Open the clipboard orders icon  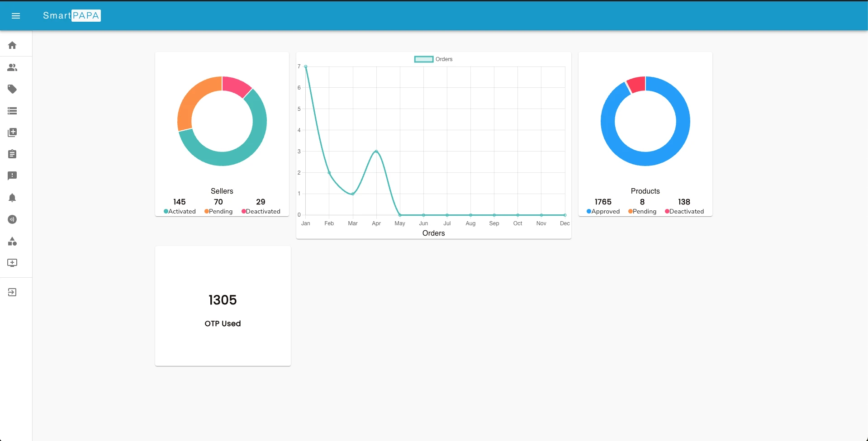tap(12, 154)
